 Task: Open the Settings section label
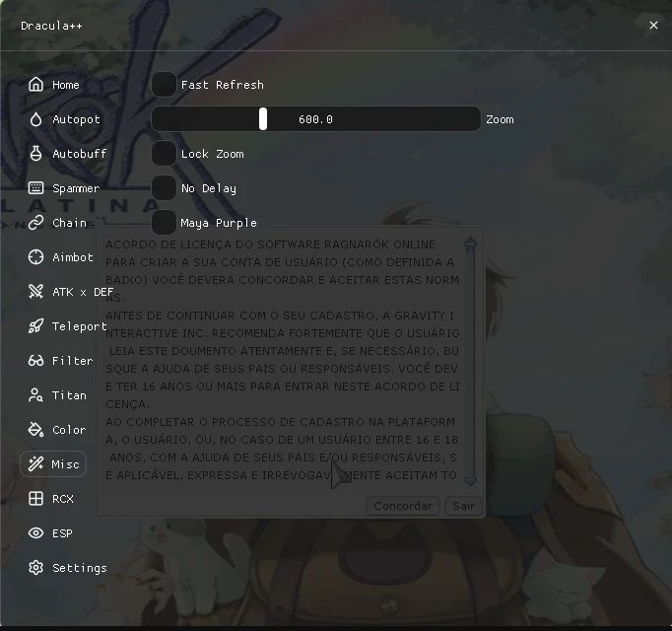coord(79,568)
